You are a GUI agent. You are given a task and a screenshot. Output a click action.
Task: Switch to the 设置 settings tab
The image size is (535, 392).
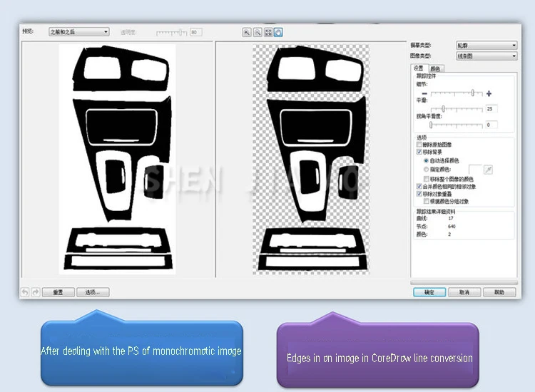pos(419,68)
